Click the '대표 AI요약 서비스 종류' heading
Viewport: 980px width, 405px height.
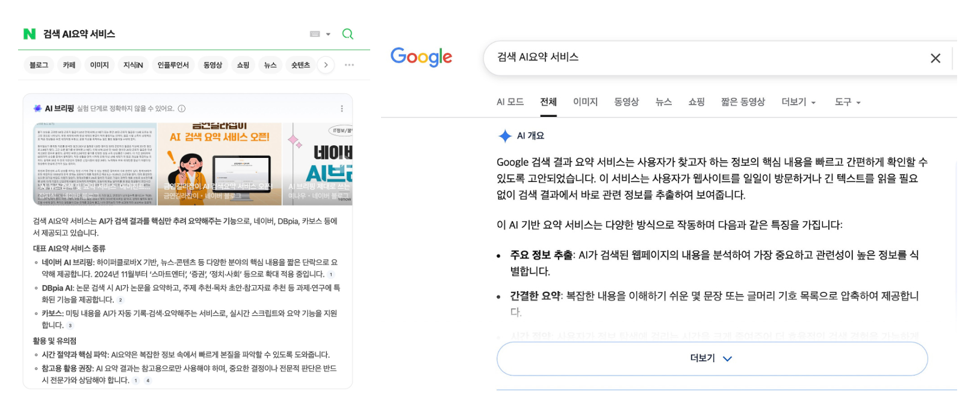pos(69,248)
